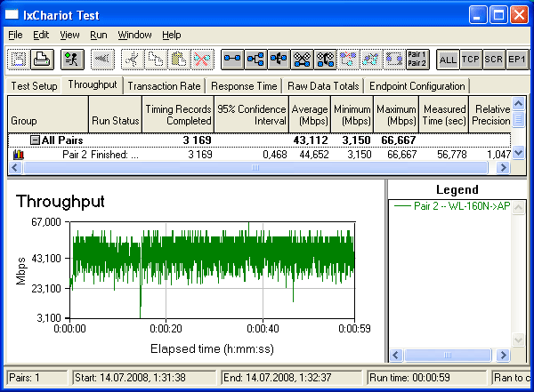This screenshot has width=534, height=392.
Task: Click the Delete red X icon
Action: pyautogui.click(x=202, y=60)
